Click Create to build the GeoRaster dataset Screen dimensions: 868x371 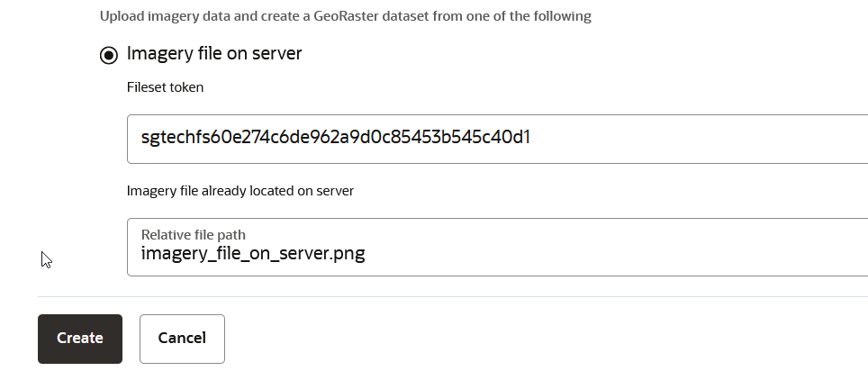pyautogui.click(x=80, y=339)
